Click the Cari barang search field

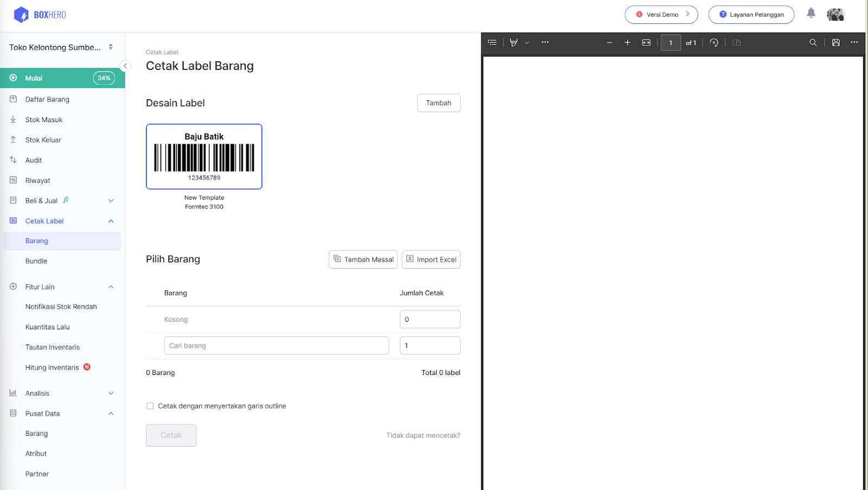tap(276, 346)
